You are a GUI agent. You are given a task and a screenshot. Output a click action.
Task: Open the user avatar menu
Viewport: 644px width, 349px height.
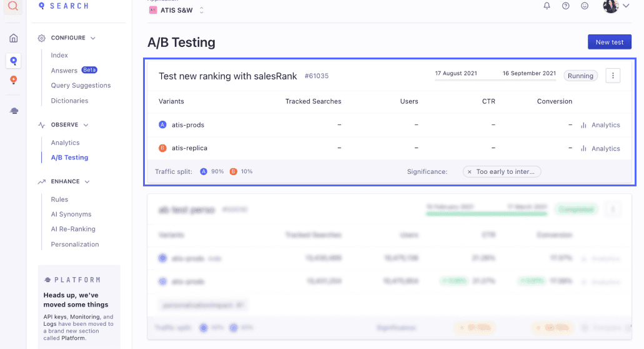tap(611, 6)
